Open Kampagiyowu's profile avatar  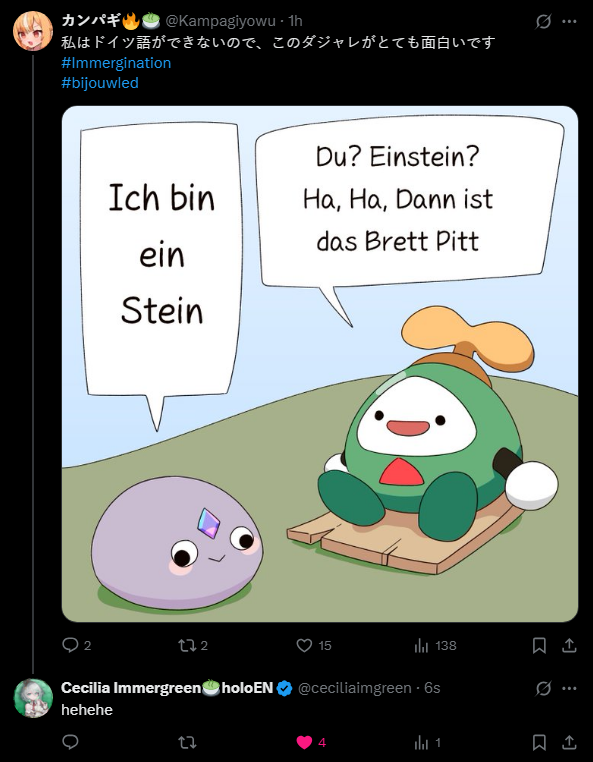(x=33, y=31)
